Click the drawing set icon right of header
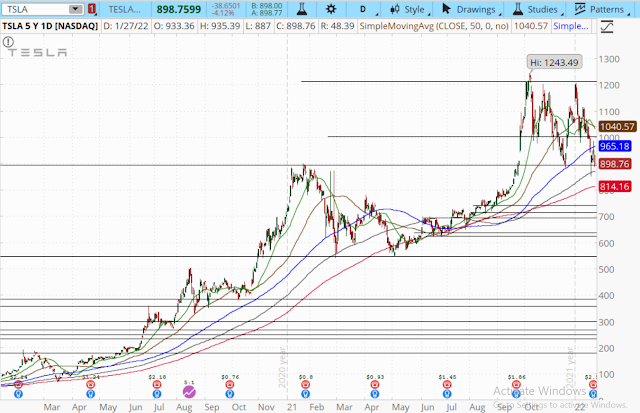Screen dimensions: 640x413 click(x=607, y=27)
